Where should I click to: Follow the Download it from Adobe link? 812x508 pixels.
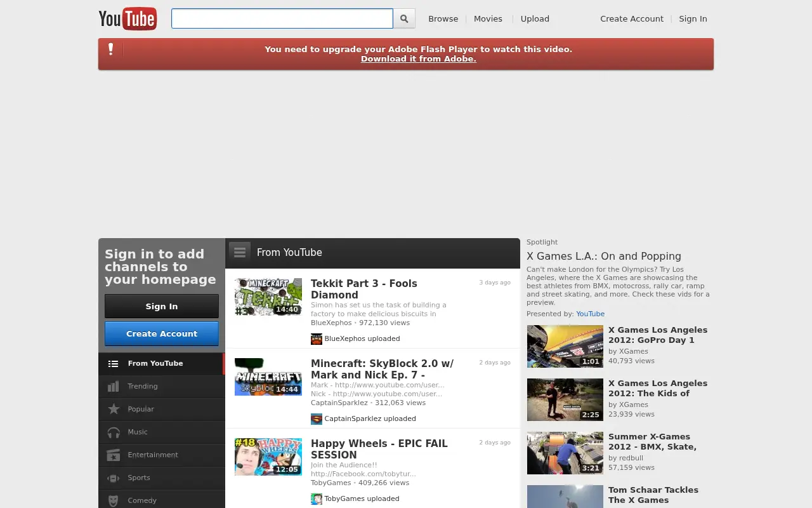click(419, 59)
